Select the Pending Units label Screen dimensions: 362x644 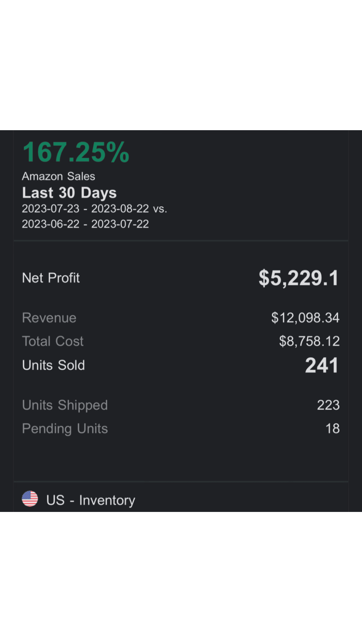(65, 429)
